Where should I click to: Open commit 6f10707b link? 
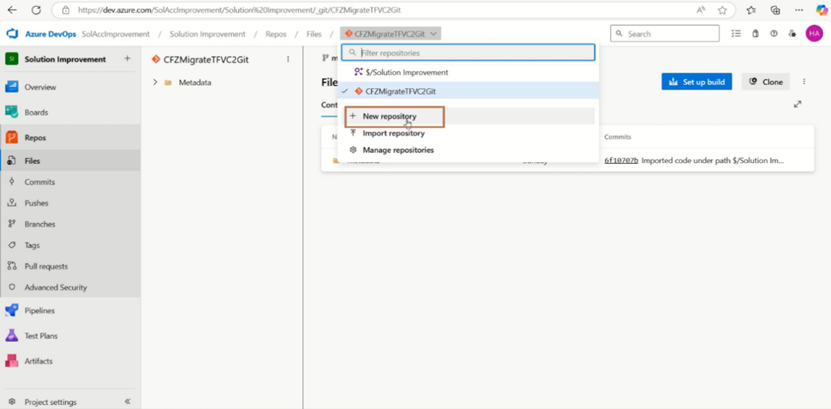pyautogui.click(x=621, y=161)
